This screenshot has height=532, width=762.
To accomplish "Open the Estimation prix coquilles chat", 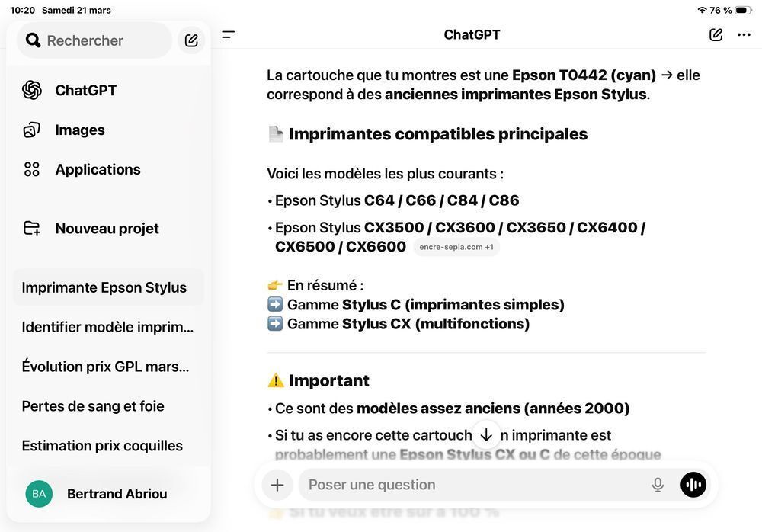I will 108,445.
